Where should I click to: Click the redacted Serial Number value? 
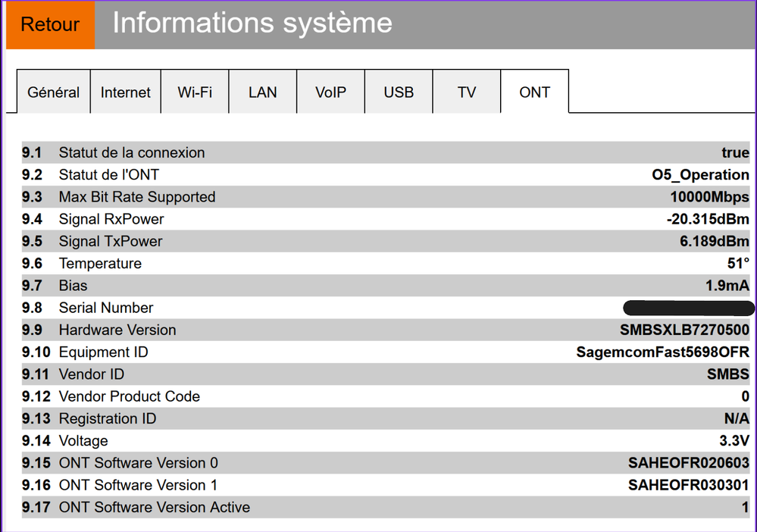(688, 308)
